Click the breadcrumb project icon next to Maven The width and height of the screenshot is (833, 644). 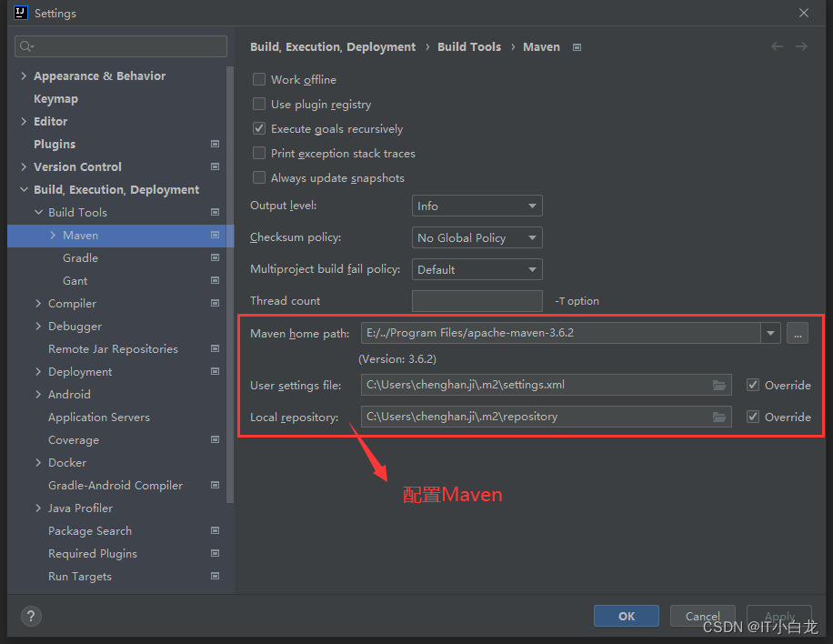click(577, 47)
